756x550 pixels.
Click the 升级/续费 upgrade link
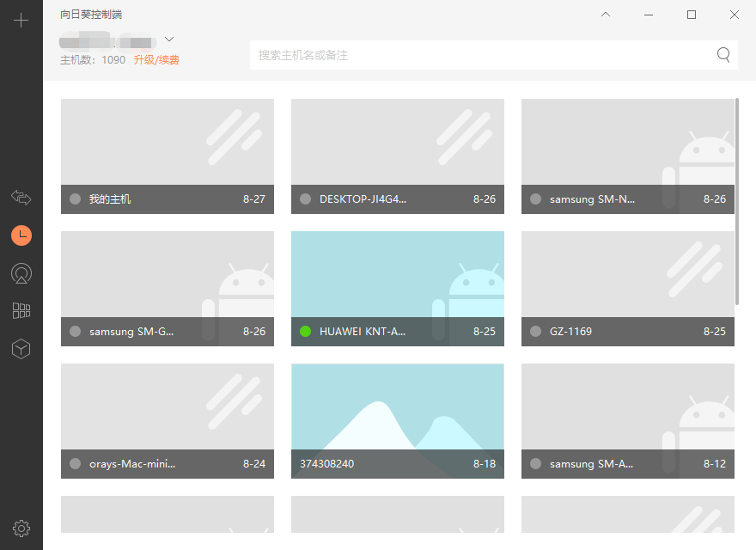(156, 60)
